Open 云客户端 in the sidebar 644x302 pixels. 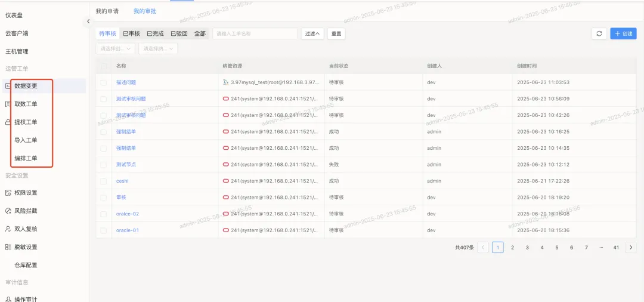click(17, 33)
